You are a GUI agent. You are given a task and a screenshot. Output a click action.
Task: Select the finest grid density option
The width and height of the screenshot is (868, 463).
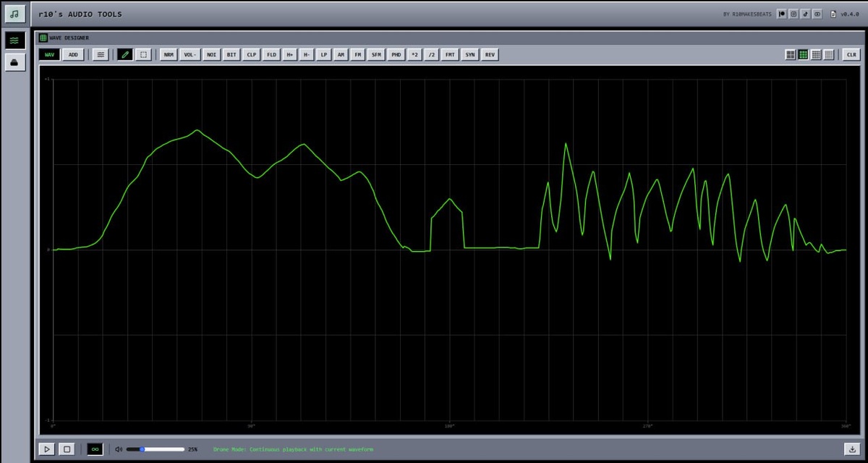tap(829, 54)
